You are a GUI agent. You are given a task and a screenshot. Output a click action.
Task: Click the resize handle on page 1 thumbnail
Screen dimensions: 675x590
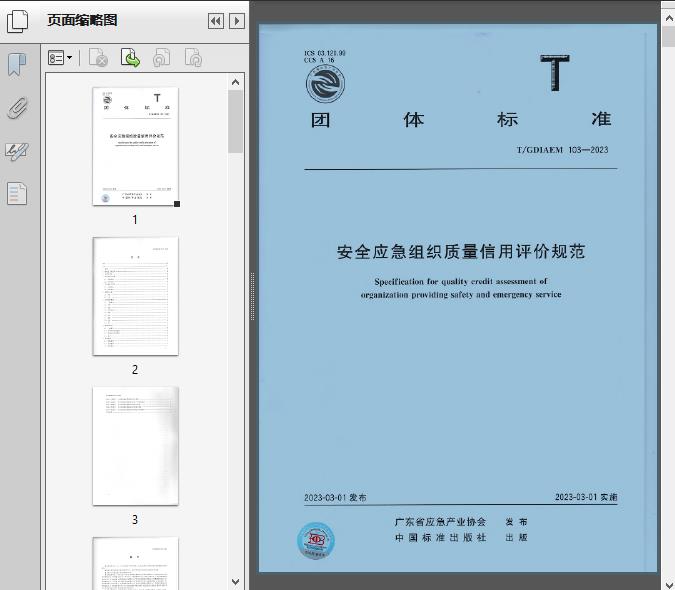pos(177,204)
